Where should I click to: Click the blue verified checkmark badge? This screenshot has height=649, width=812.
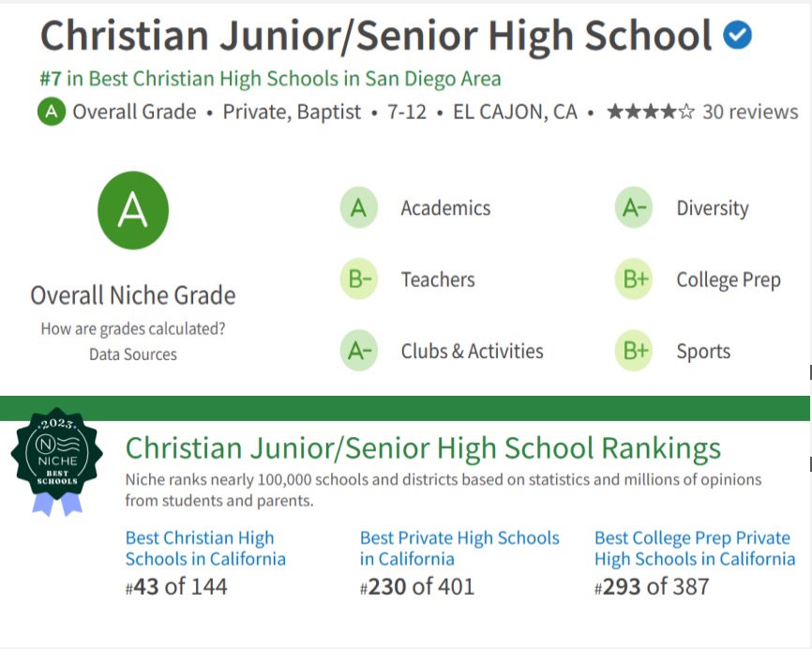pos(737,35)
